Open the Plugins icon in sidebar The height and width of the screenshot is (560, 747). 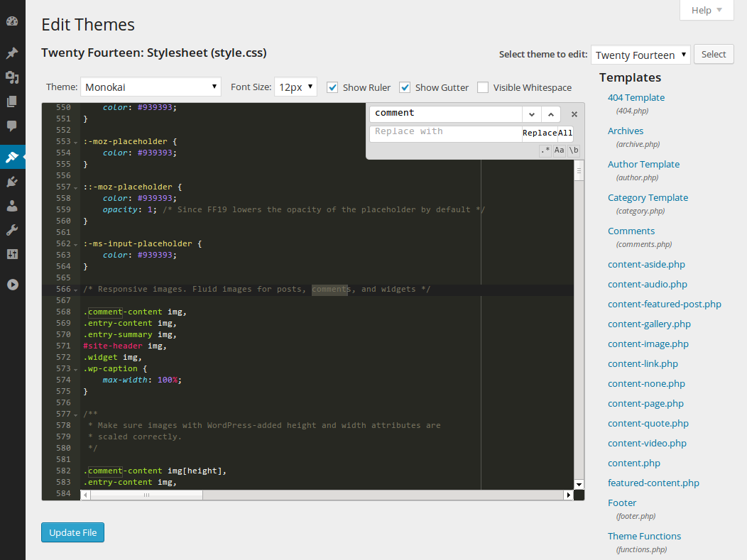point(12,182)
